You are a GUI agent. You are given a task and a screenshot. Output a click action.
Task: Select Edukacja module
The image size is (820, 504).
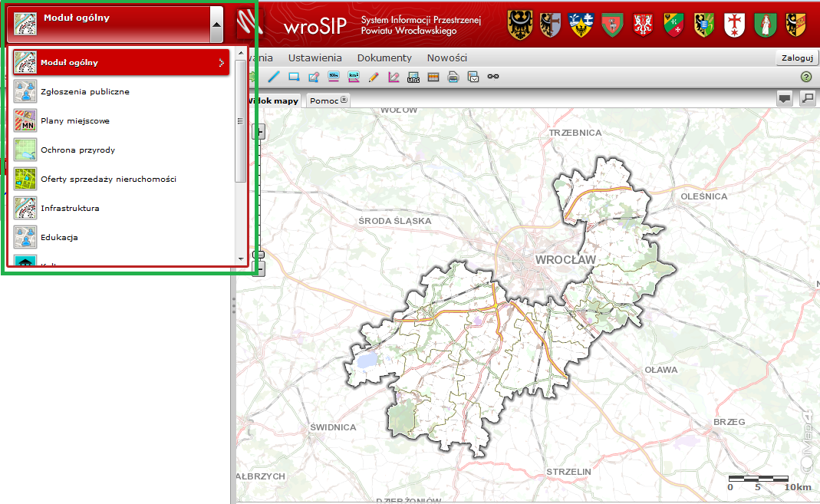point(120,237)
